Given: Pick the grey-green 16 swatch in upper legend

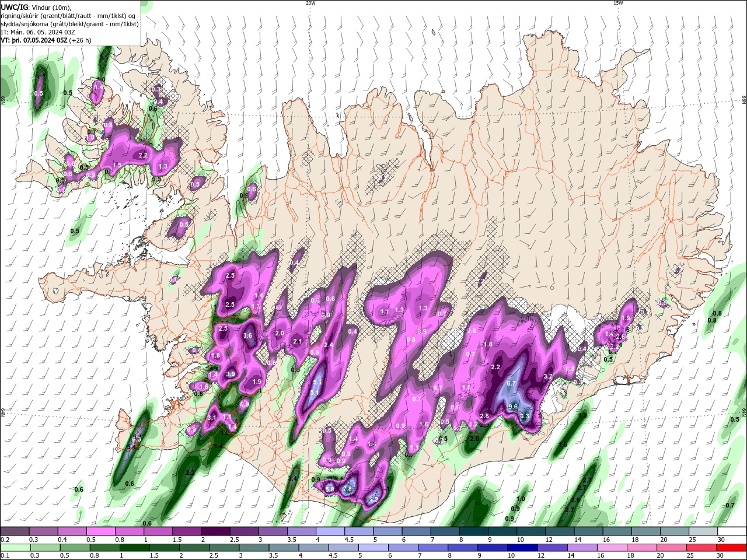Looking at the screenshot, I should (617, 531).
